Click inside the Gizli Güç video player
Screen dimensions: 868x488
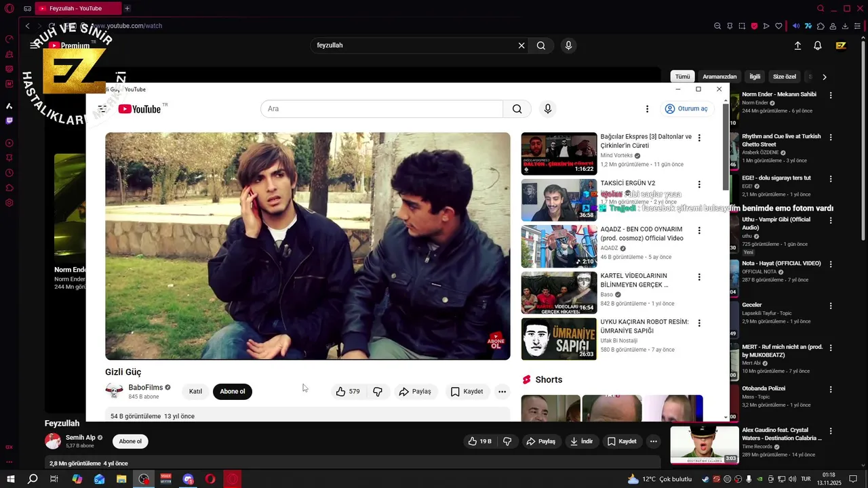pos(308,246)
